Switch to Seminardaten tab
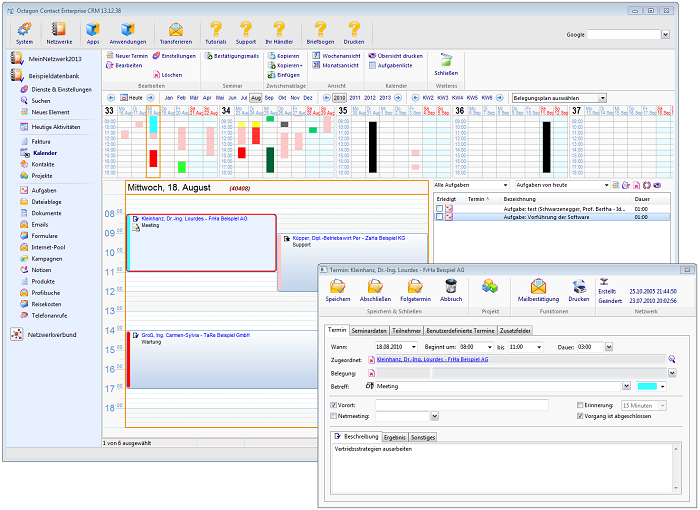 point(369,330)
